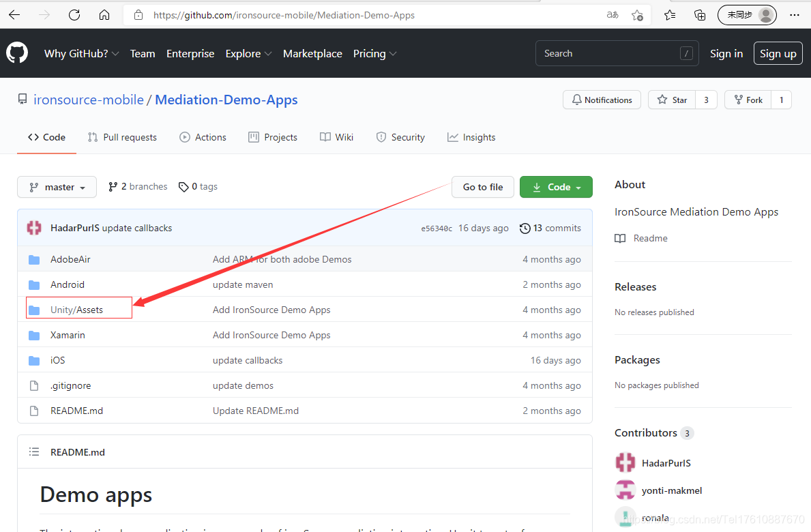Viewport: 811px width, 532px height.
Task: Open the green Code download dropdown
Action: (x=556, y=187)
